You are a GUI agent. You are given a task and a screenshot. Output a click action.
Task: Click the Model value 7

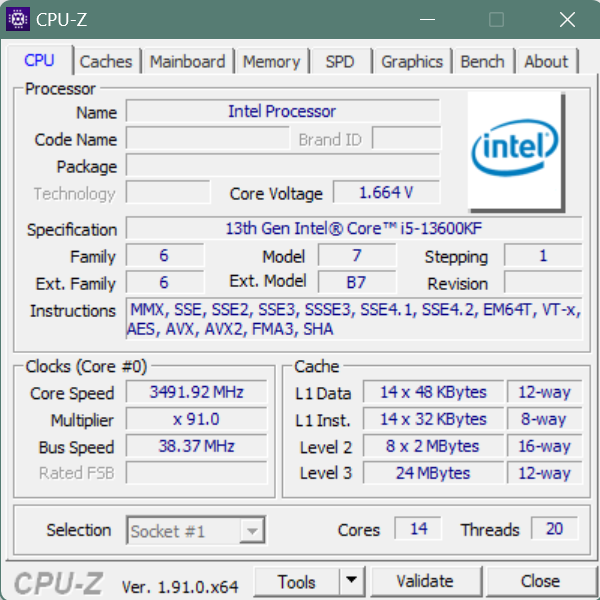point(357,255)
